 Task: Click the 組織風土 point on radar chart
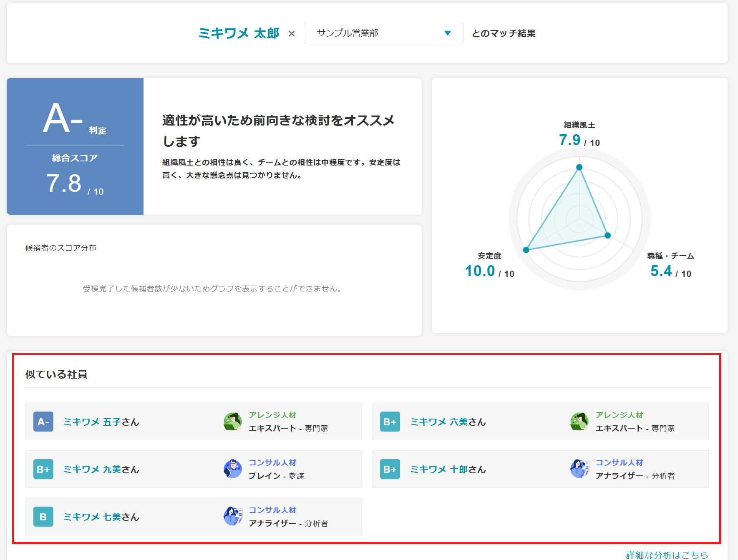pyautogui.click(x=579, y=167)
